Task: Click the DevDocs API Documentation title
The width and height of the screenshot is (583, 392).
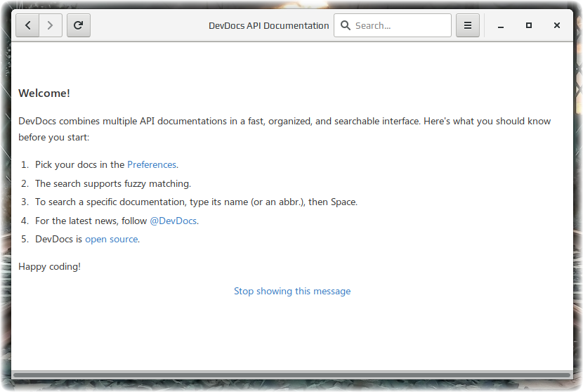Action: tap(269, 26)
